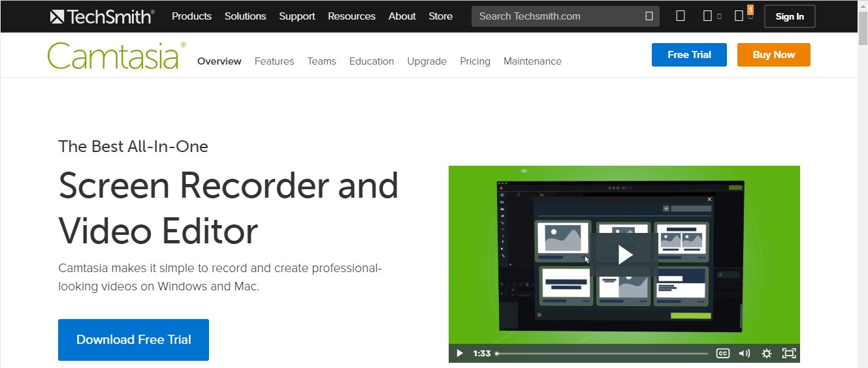
Task: Enter fullscreen video mode
Action: pyautogui.click(x=789, y=354)
